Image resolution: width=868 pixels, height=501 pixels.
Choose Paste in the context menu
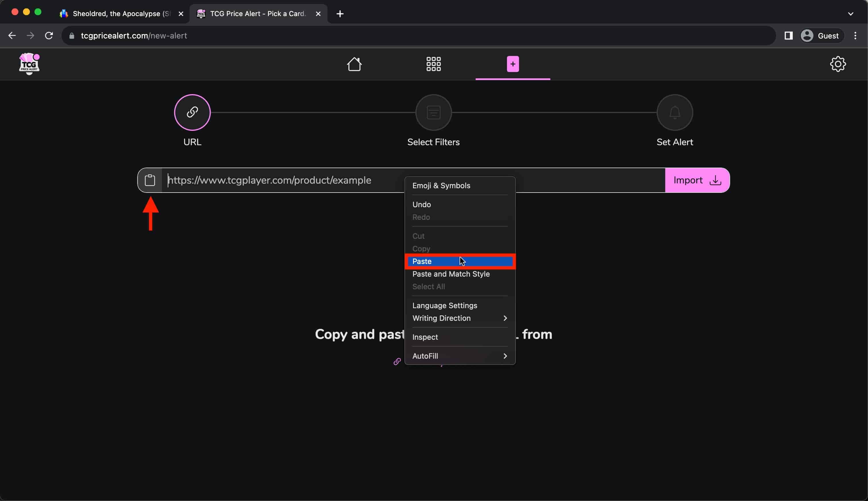click(460, 261)
